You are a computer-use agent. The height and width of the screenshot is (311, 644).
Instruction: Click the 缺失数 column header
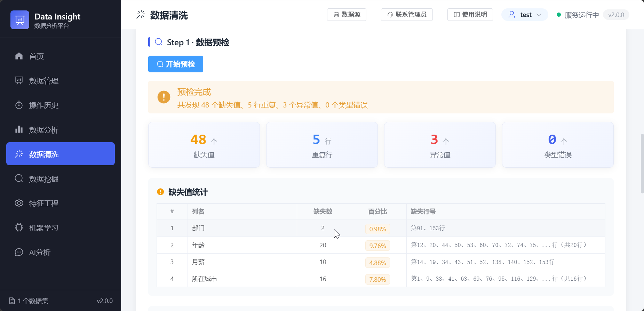pos(323,212)
